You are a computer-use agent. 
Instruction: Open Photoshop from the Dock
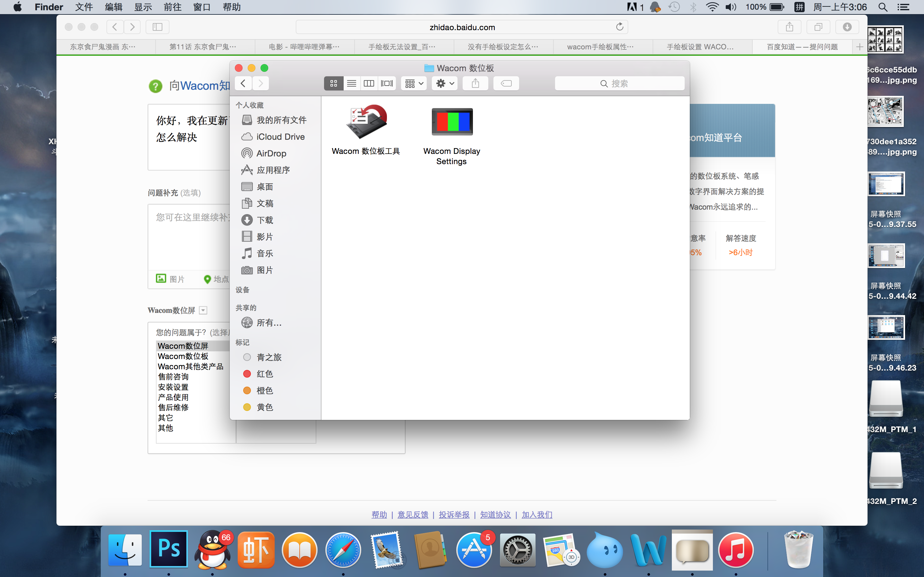click(x=169, y=549)
